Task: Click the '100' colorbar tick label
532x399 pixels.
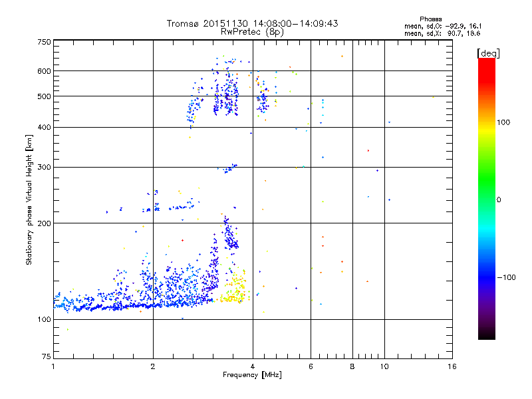Action: tap(503, 122)
